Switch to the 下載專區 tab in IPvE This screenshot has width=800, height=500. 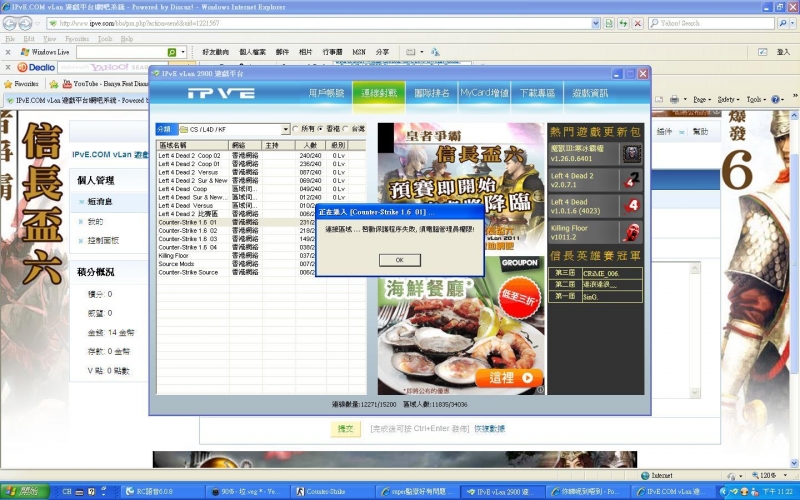537,93
